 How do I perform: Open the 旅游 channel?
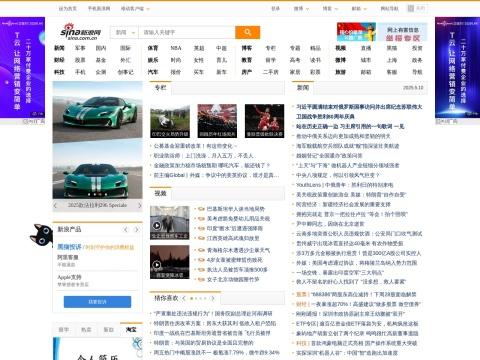(x=340, y=72)
